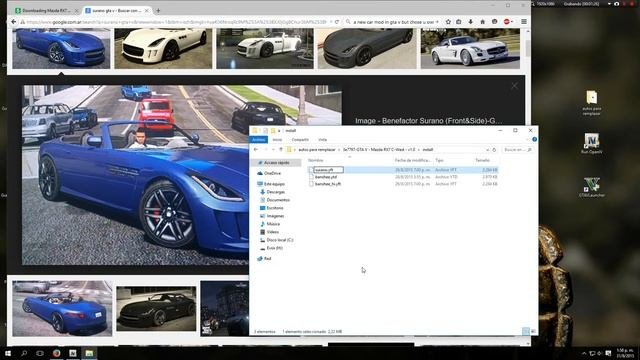The image size is (640, 360).
Task: Sort files by Nombre column
Action: 315,160
